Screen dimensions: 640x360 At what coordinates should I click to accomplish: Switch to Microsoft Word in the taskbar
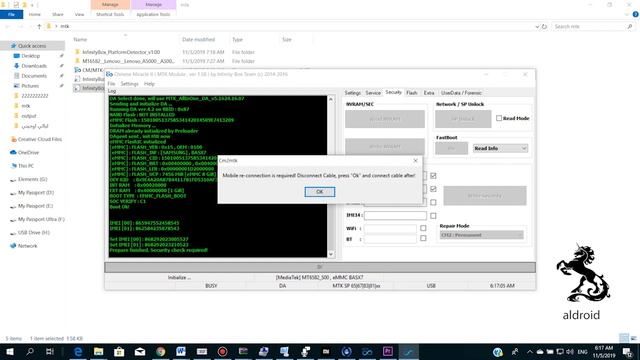tap(181, 351)
